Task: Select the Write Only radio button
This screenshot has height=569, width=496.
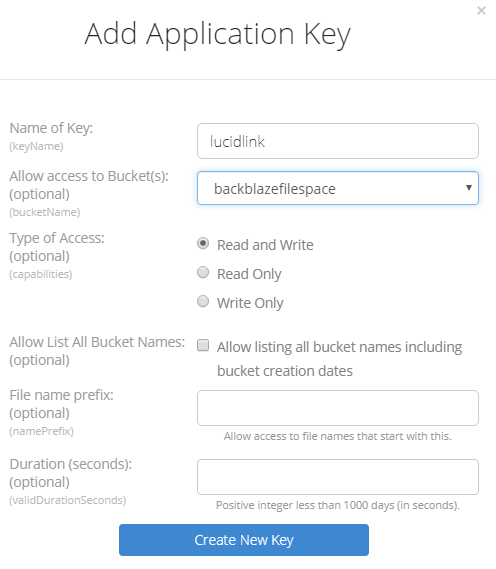Action: 203,301
